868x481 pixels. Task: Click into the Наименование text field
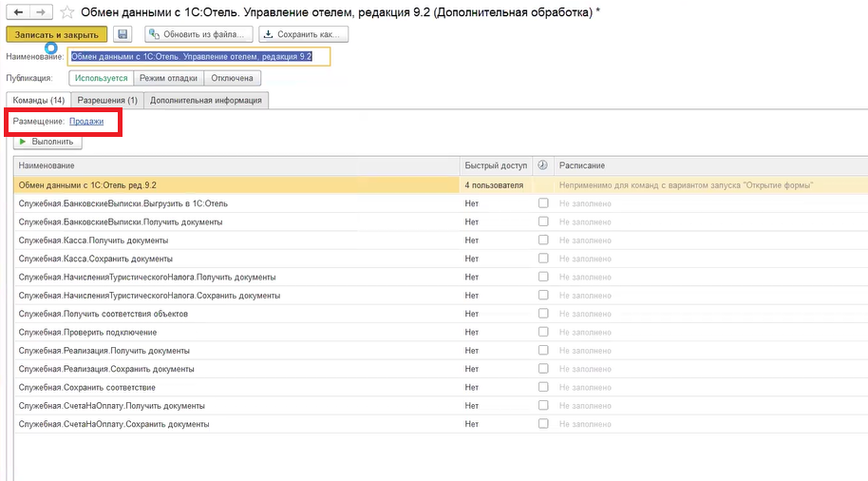199,56
